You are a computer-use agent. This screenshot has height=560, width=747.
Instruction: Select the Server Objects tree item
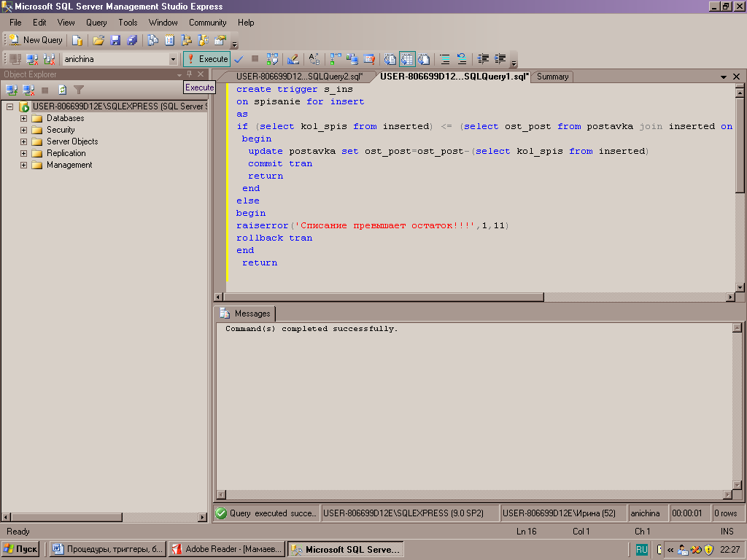[x=72, y=141]
